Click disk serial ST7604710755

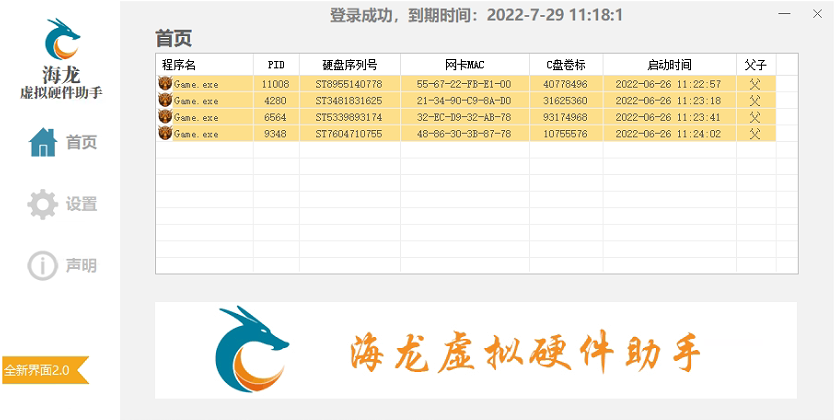pyautogui.click(x=349, y=134)
